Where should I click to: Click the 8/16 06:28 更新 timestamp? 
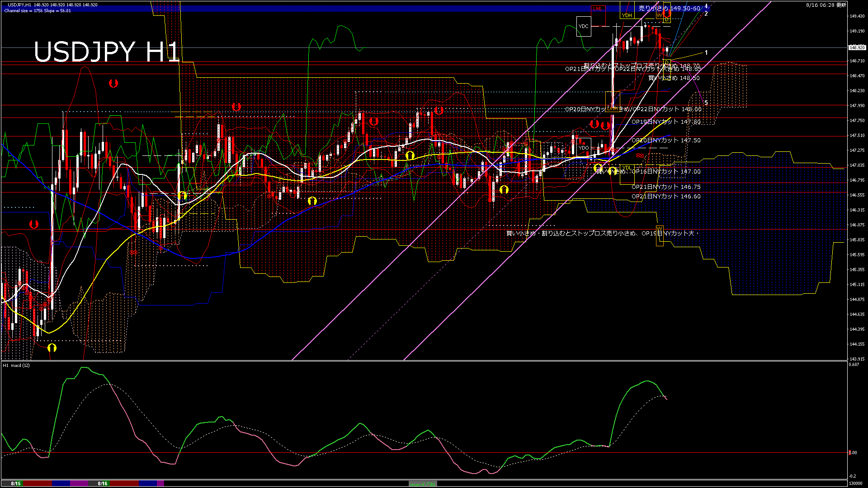click(x=826, y=5)
